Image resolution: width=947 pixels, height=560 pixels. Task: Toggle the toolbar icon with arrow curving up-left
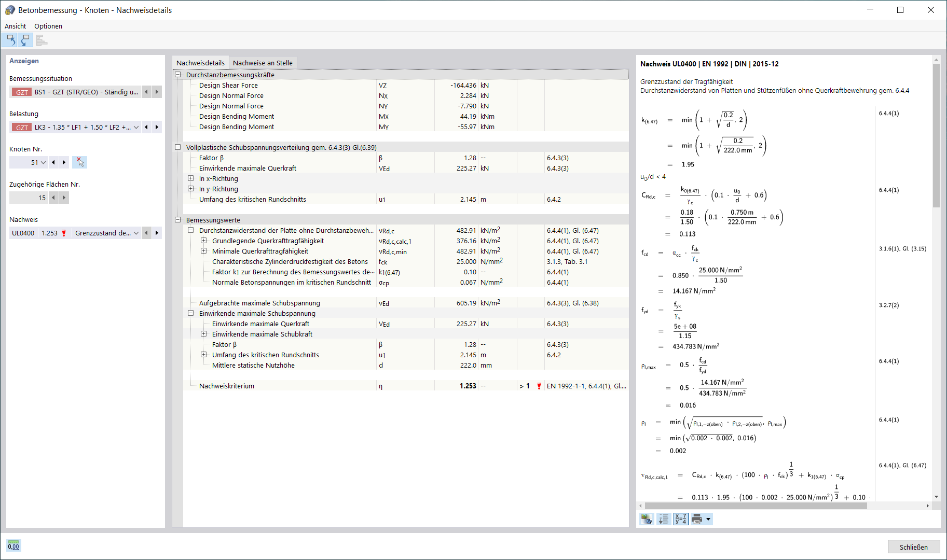click(10, 40)
